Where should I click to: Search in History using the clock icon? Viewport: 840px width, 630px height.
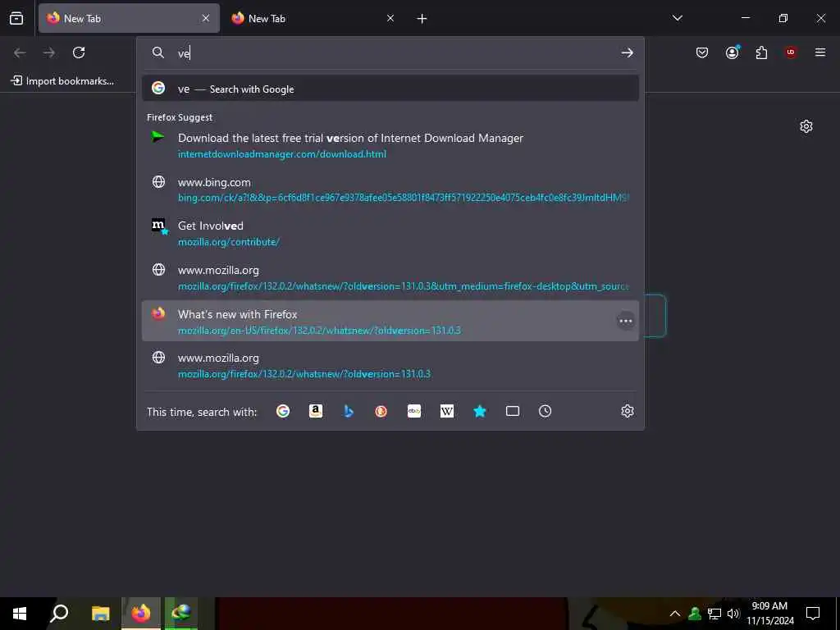(545, 411)
